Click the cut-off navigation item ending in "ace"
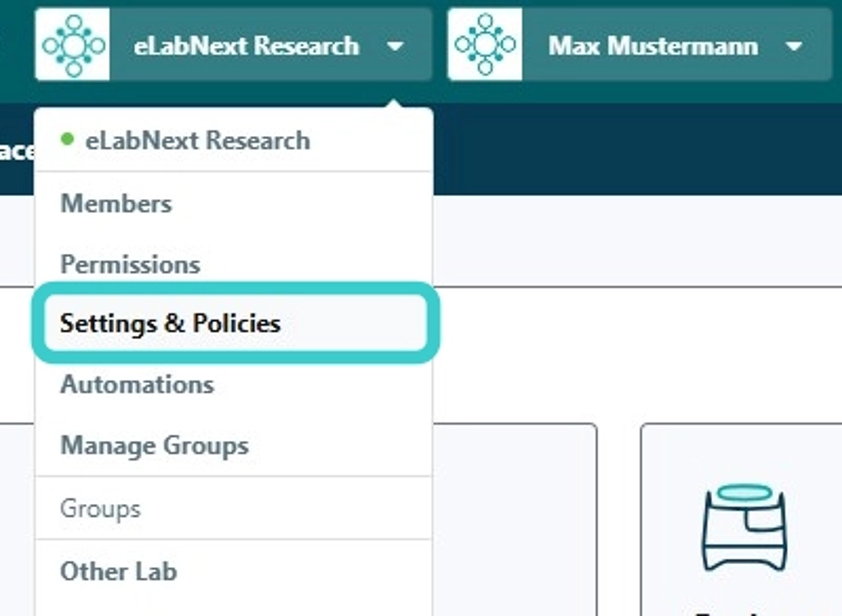 (17, 151)
